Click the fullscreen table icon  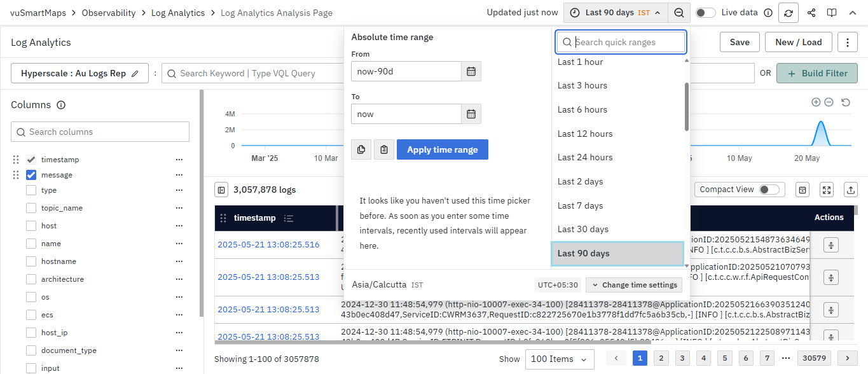tap(826, 190)
